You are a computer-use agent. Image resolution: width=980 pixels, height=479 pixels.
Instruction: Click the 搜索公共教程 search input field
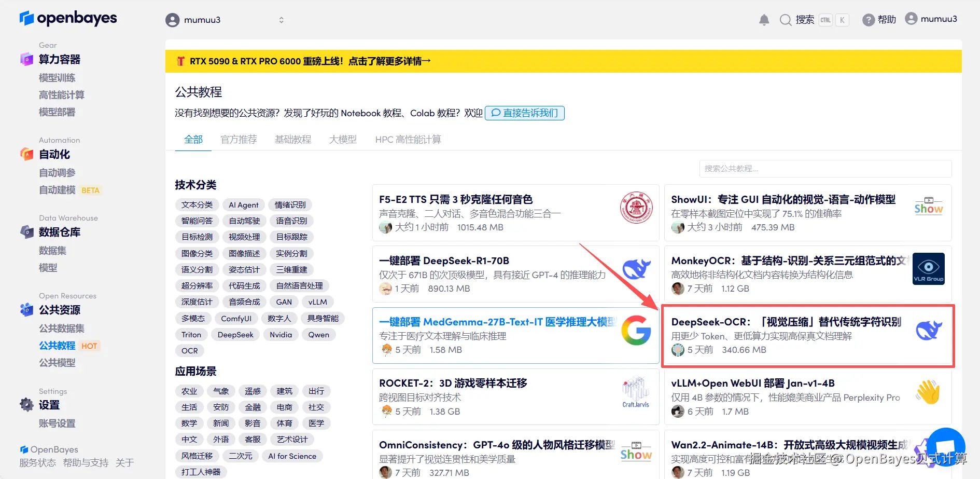[824, 168]
